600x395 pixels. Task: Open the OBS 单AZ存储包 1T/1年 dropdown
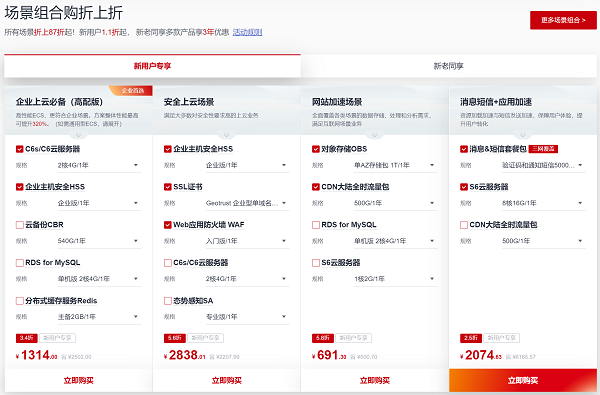click(395, 165)
